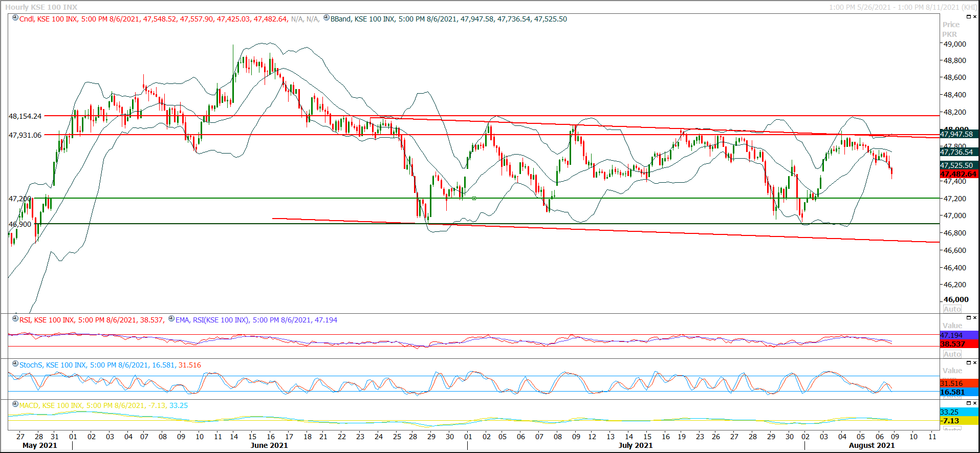Image resolution: width=980 pixels, height=453 pixels.
Task: Click the 49,000 price axis label
Action: click(x=955, y=44)
